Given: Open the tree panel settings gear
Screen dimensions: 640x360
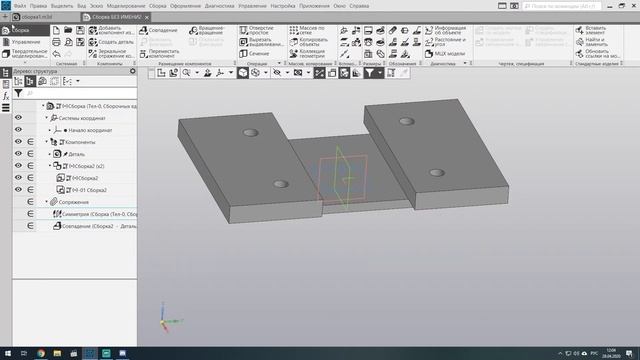Looking at the screenshot, I should click(x=133, y=71).
